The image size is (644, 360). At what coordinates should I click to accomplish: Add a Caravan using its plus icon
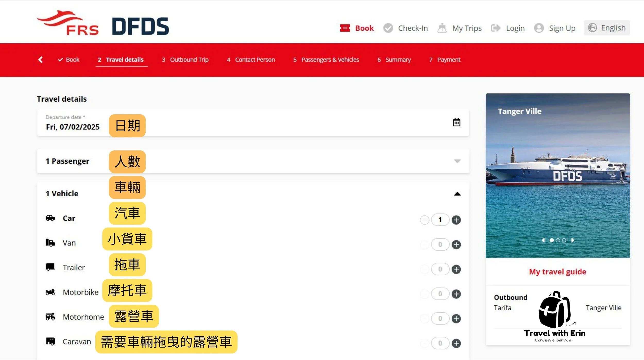click(x=456, y=343)
